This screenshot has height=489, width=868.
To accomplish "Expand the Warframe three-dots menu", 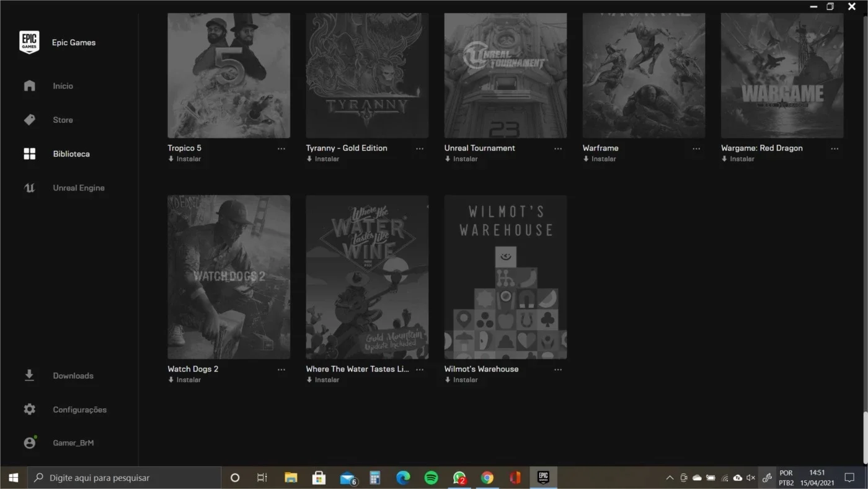I will click(696, 148).
